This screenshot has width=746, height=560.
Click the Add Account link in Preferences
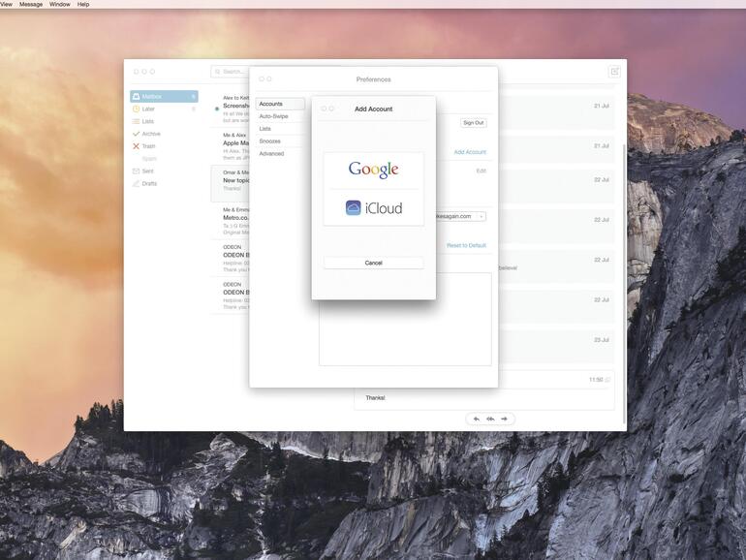(x=470, y=152)
